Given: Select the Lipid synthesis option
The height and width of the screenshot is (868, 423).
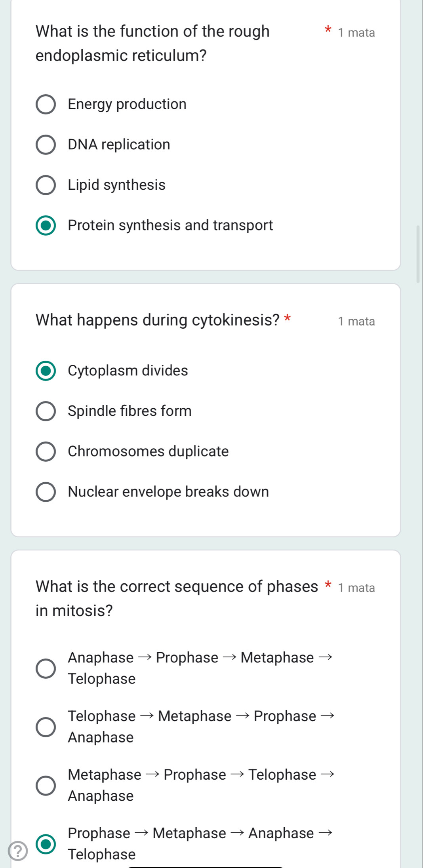Looking at the screenshot, I should pyautogui.click(x=46, y=185).
